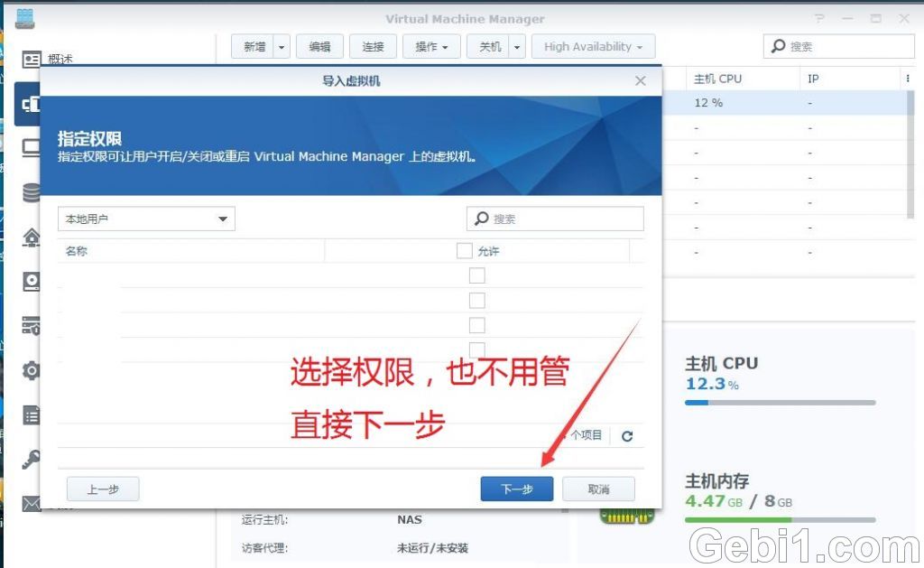924x568 pixels.
Task: Click the refresh icon near 个项目
Action: pos(627,434)
